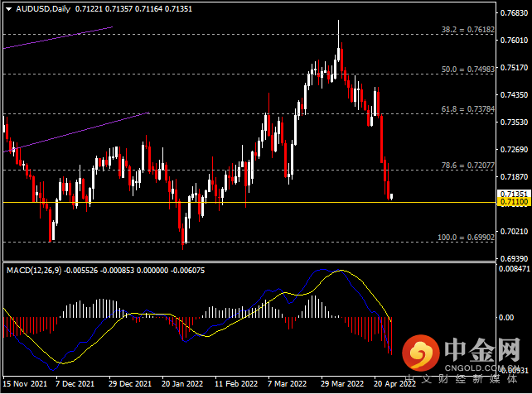Click the 0.70210 price scale label
Viewport: 532px width, 394px height.
coord(515,232)
